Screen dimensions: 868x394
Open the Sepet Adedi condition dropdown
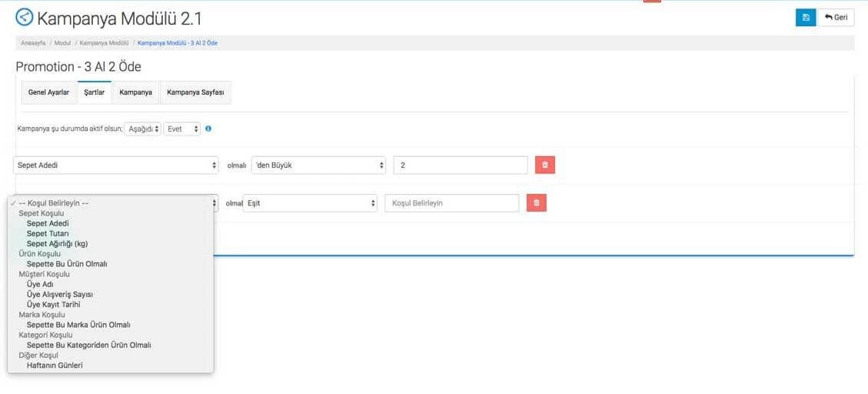(x=115, y=165)
